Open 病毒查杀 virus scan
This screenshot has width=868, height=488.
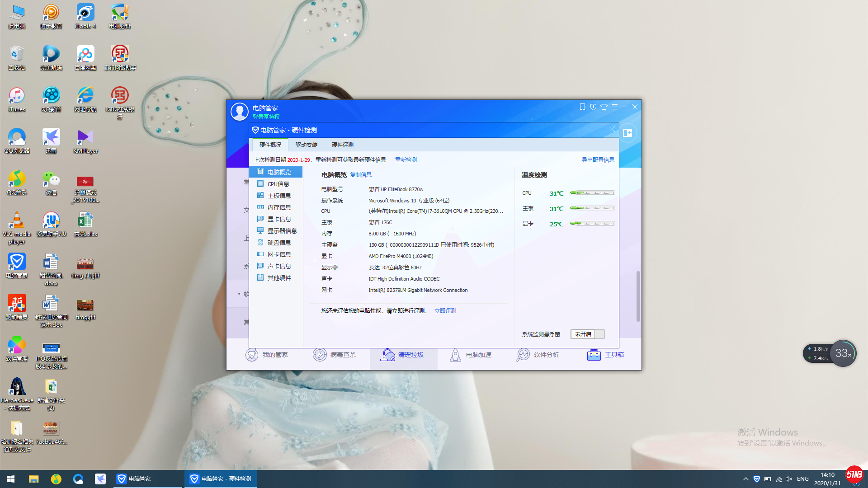pos(320,355)
